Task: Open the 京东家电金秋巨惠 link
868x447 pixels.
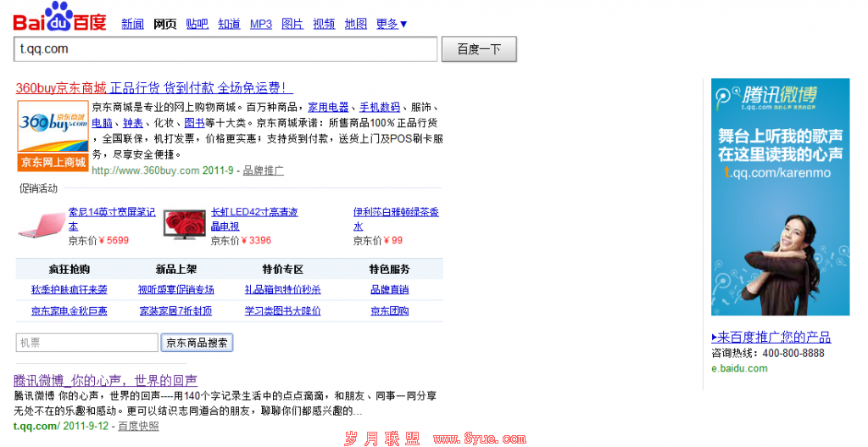Action: click(70, 311)
